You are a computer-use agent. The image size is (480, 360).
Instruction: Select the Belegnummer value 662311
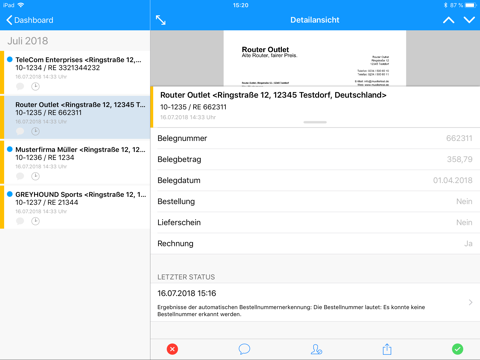pos(459,138)
